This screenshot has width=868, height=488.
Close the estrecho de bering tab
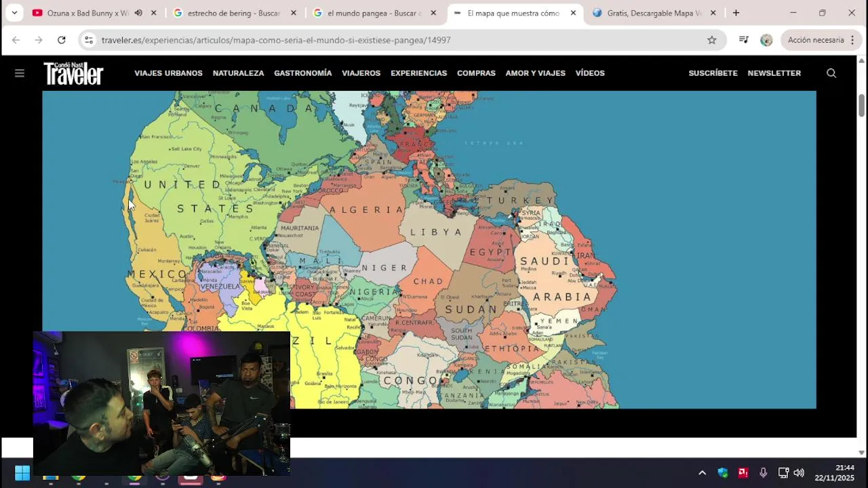pyautogui.click(x=294, y=13)
